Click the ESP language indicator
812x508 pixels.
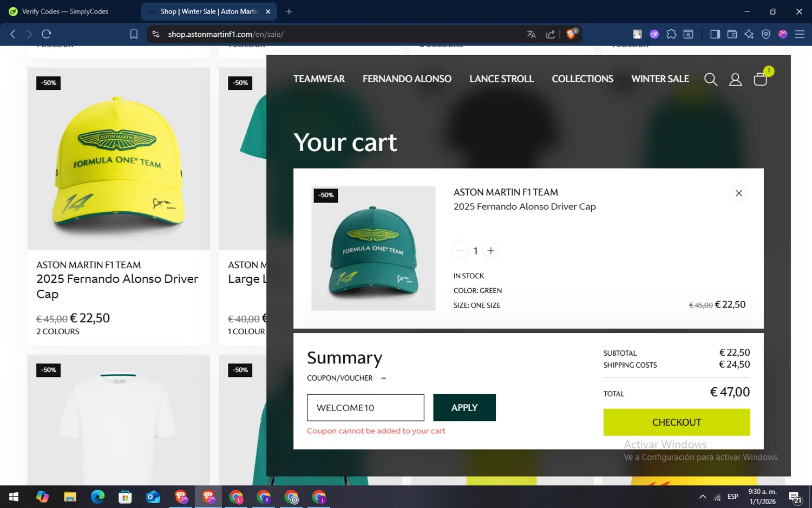(733, 497)
